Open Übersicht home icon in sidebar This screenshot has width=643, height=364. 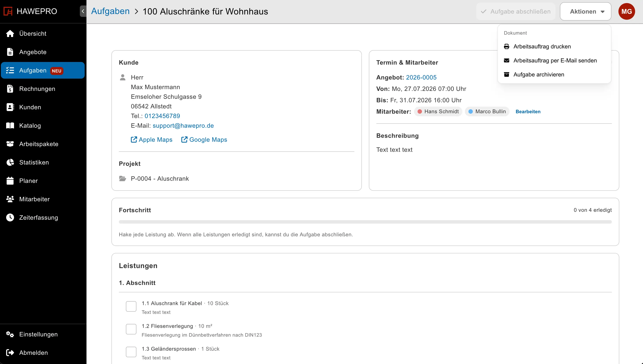coord(10,34)
